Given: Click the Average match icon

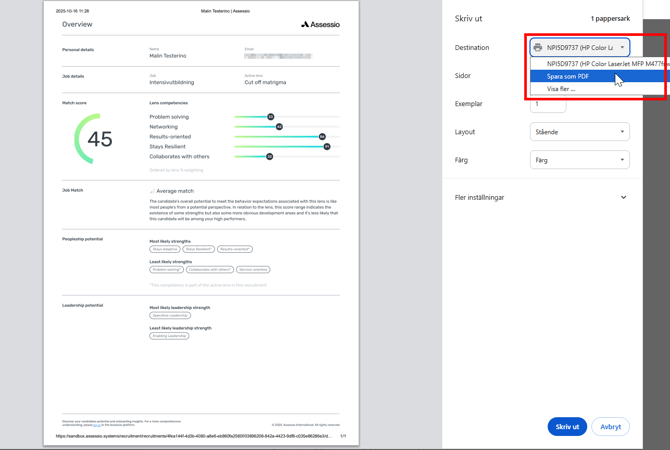Looking at the screenshot, I should point(152,191).
